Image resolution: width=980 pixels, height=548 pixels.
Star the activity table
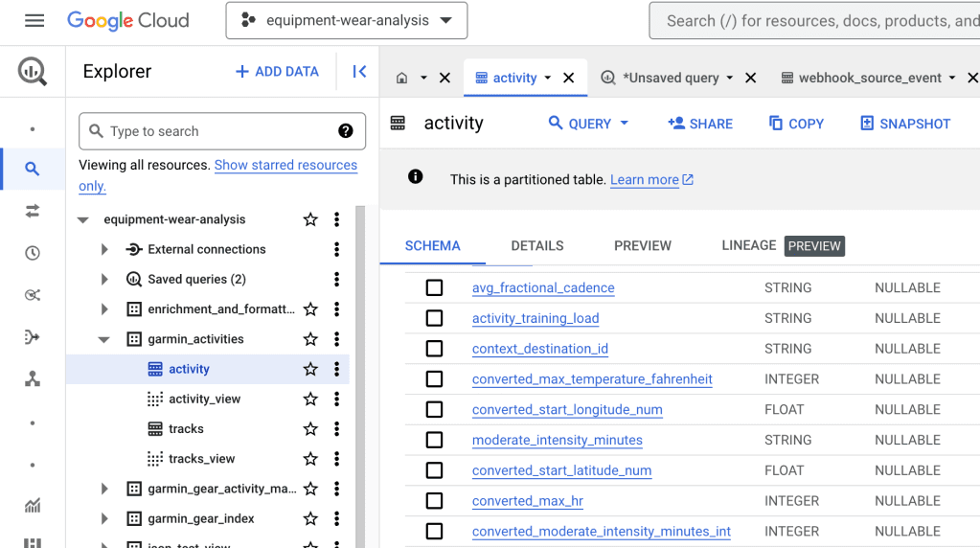coord(310,369)
